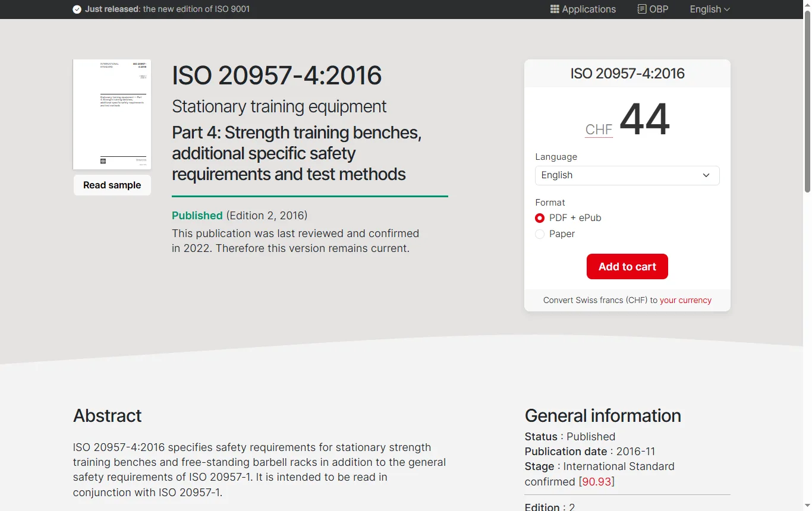This screenshot has width=812, height=511.
Task: Click the Read sample button
Action: coord(112,185)
